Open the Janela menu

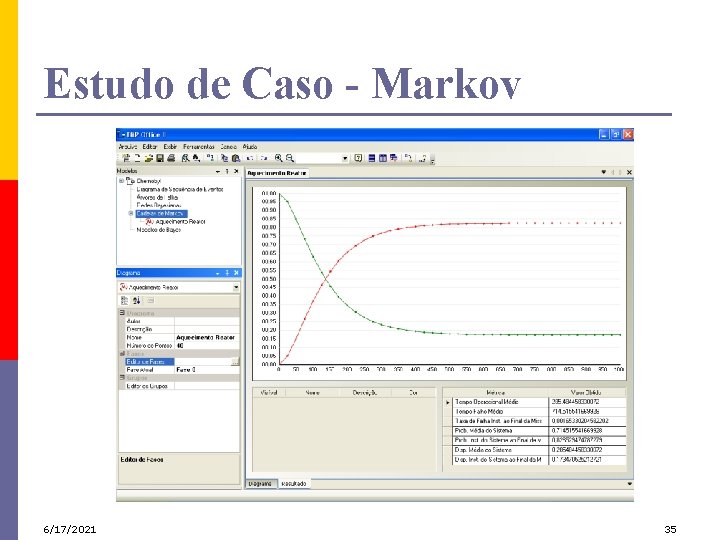tap(228, 146)
